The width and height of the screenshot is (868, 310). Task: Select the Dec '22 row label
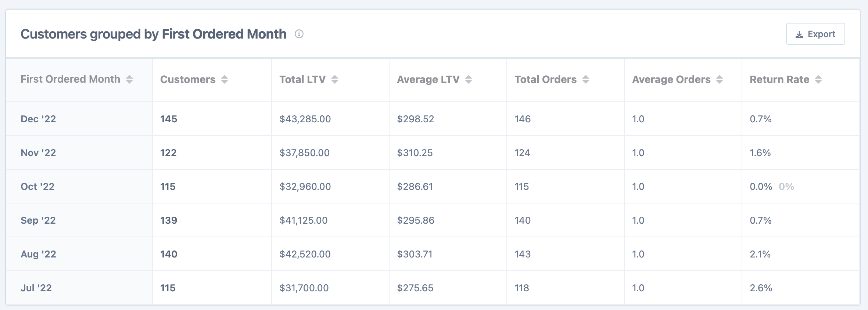38,119
